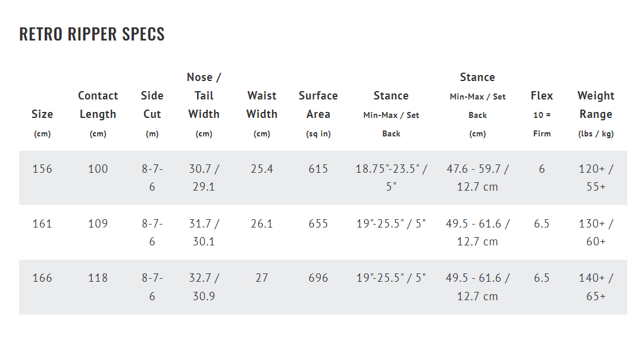644x355 pixels.
Task: Select the Flex column header
Action: (x=542, y=114)
